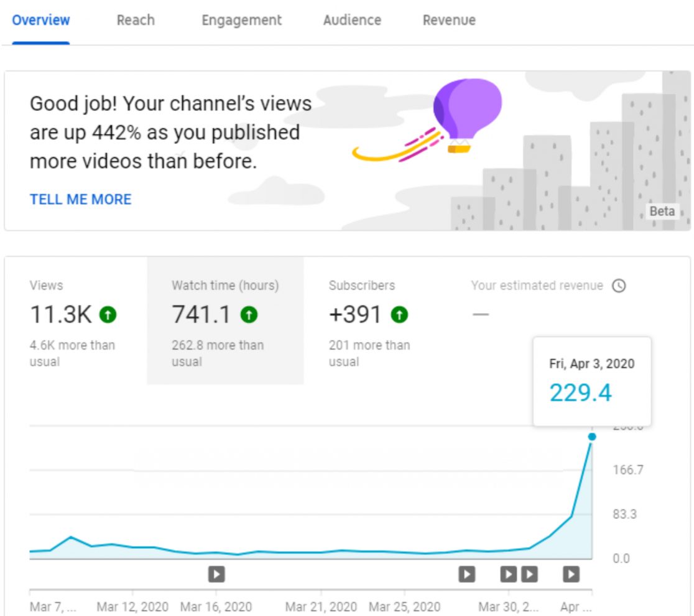Open the TELL ME MORE link
Viewport: 694px width, 616px height.
[x=80, y=199]
